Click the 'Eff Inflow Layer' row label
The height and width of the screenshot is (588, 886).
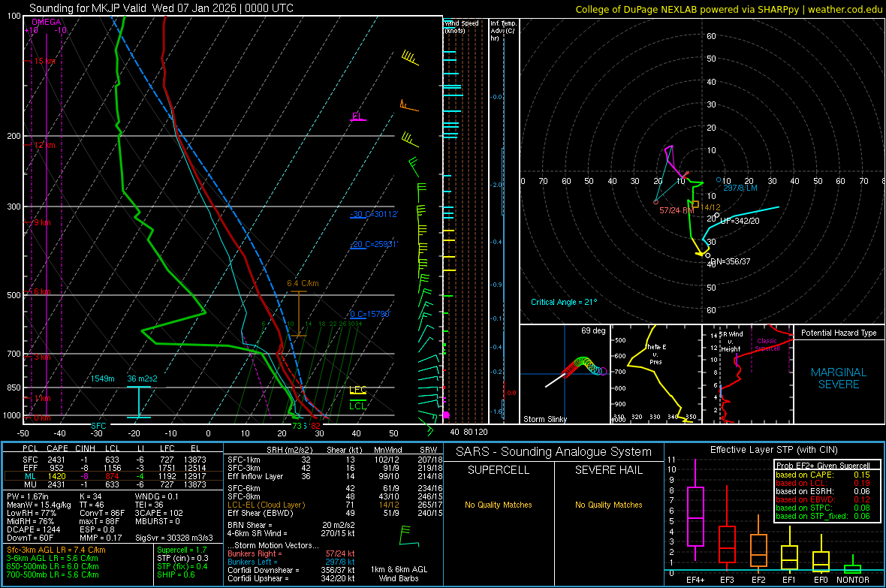256,476
